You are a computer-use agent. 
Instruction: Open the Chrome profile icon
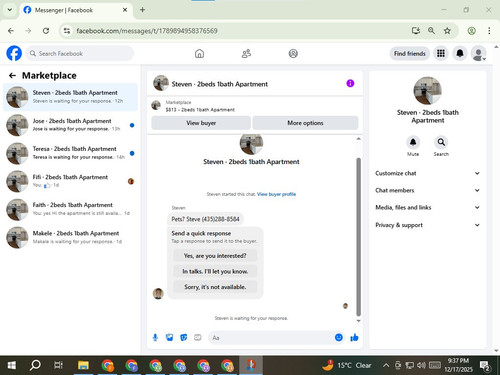471,31
